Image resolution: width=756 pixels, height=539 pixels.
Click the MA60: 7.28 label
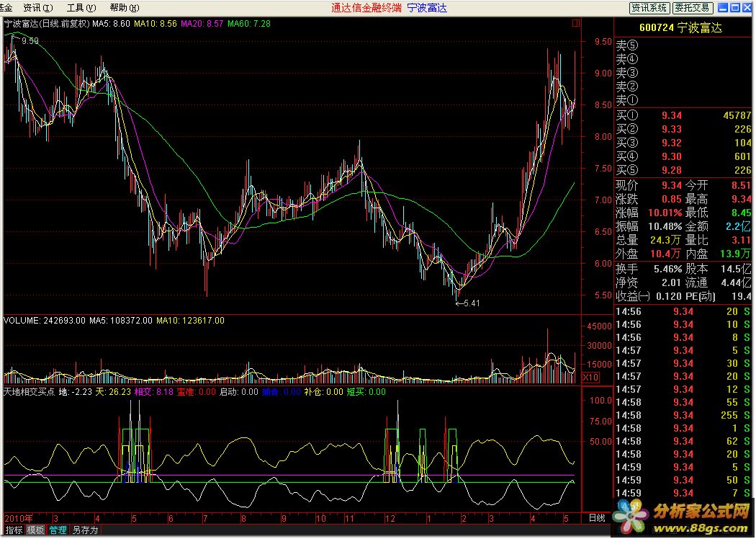[249, 23]
